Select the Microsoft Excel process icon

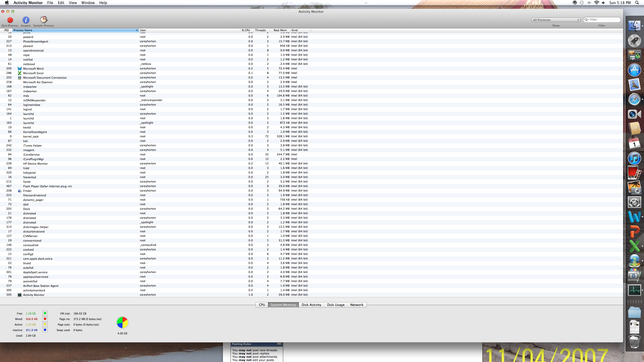(19, 73)
